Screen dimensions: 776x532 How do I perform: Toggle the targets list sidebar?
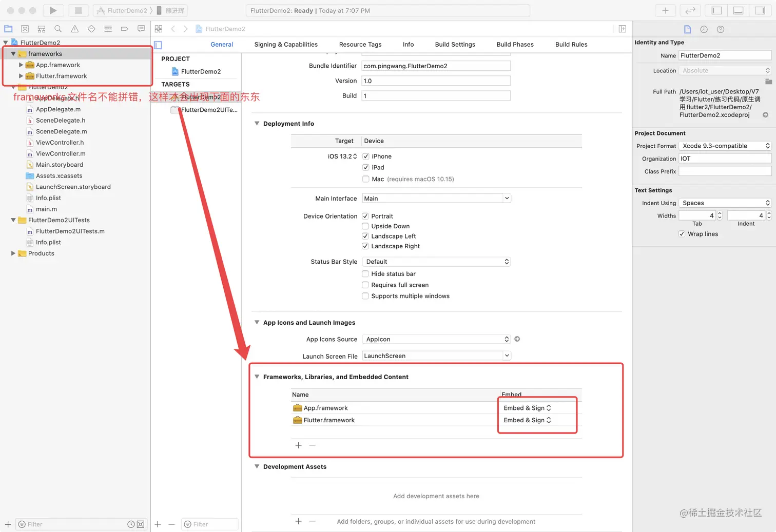coord(158,45)
